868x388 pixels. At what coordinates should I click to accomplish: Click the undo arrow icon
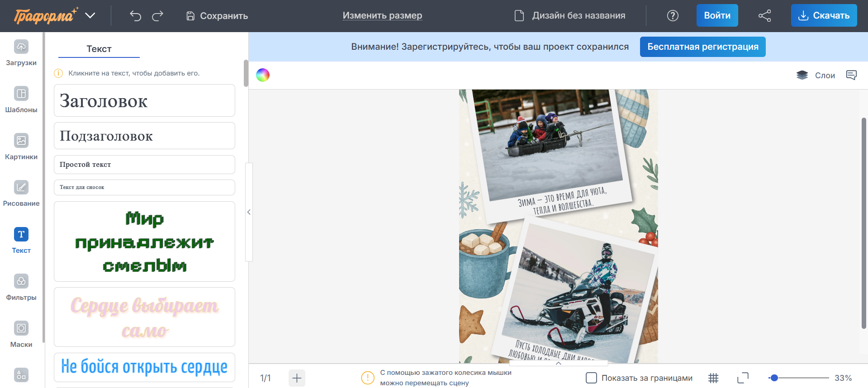[135, 16]
